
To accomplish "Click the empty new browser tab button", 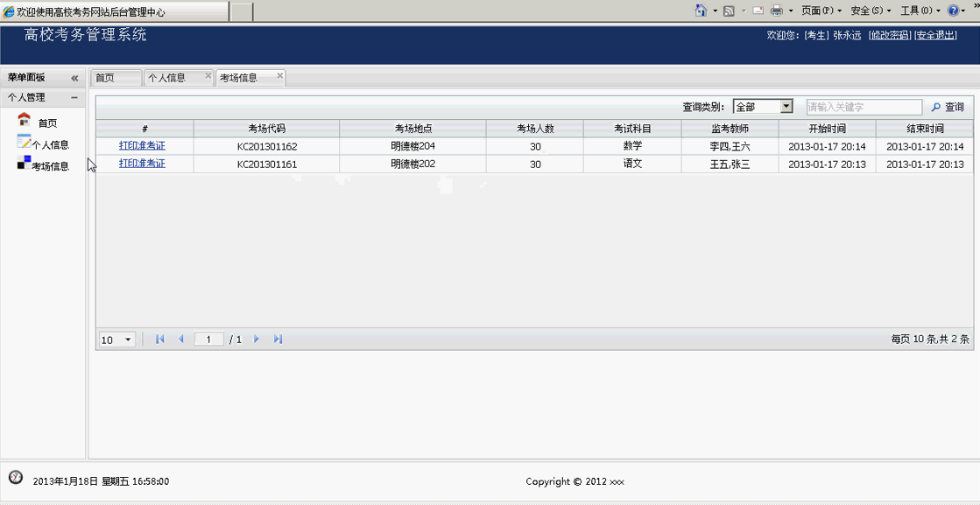I will [243, 12].
